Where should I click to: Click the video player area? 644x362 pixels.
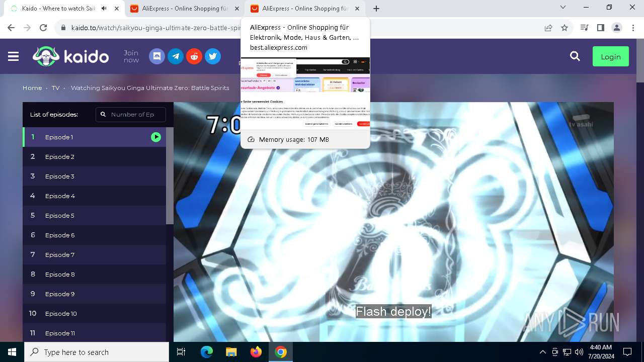pos(393,222)
